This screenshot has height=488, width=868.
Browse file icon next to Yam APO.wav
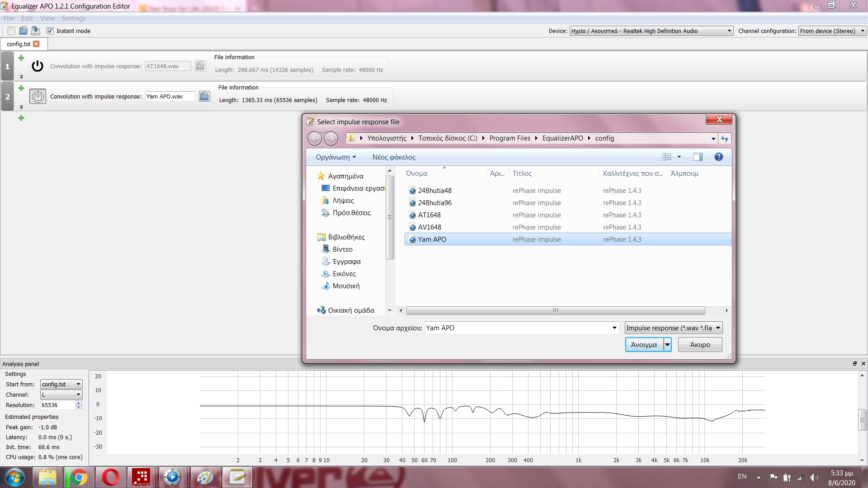(x=204, y=96)
